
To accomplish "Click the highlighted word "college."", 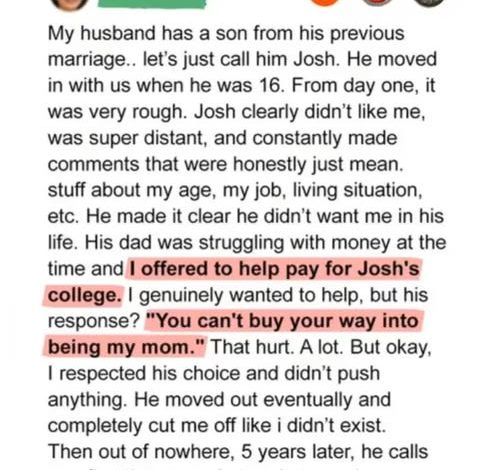I will pyautogui.click(x=84, y=295).
